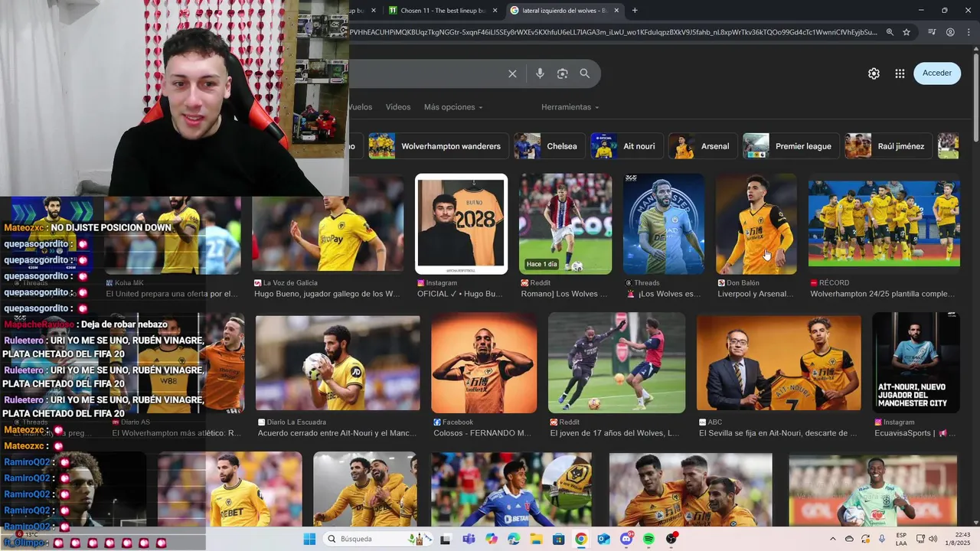Click 'Hugo Bueno, jugador gallego' result title
980x551 pixels.
[x=327, y=294]
